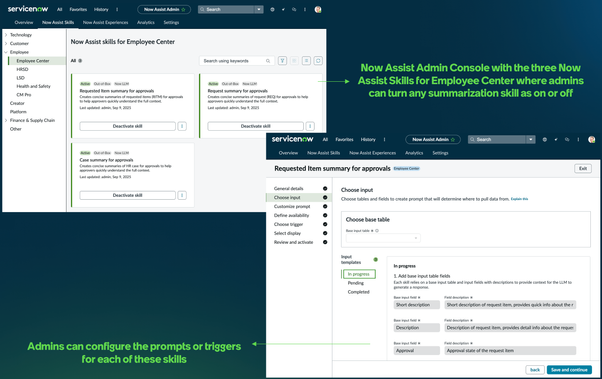602x379 pixels.
Task: Open the Analytics tab above the skills list
Action: [146, 22]
